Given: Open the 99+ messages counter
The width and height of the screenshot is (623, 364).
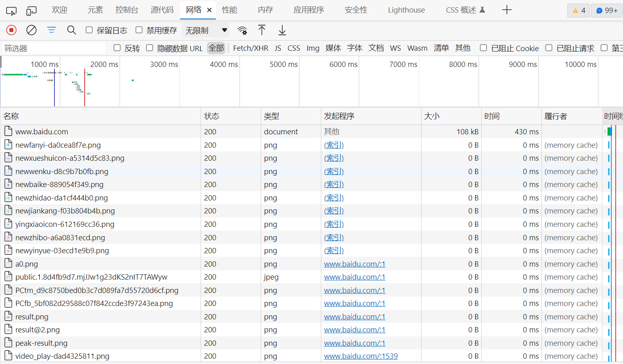Looking at the screenshot, I should (x=607, y=11).
